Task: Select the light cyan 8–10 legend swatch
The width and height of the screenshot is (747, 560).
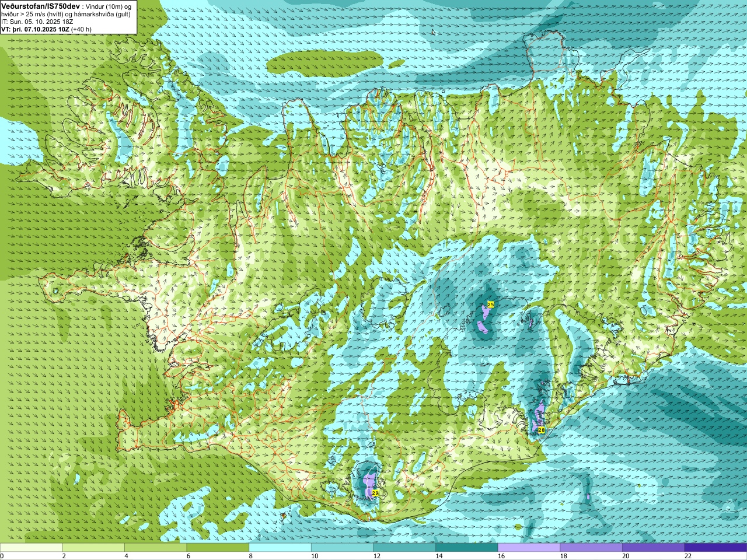Action: (x=280, y=547)
